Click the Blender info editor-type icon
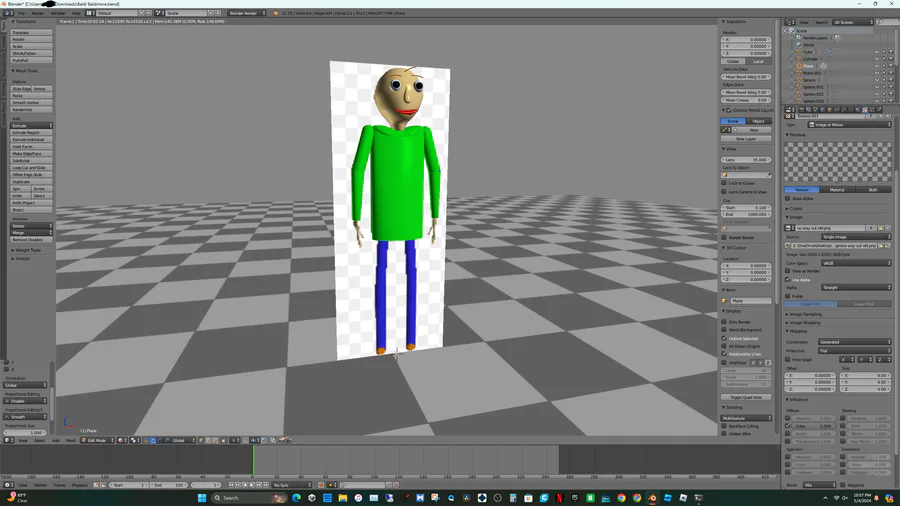Screen dimensions: 900x506 [x=7, y=13]
